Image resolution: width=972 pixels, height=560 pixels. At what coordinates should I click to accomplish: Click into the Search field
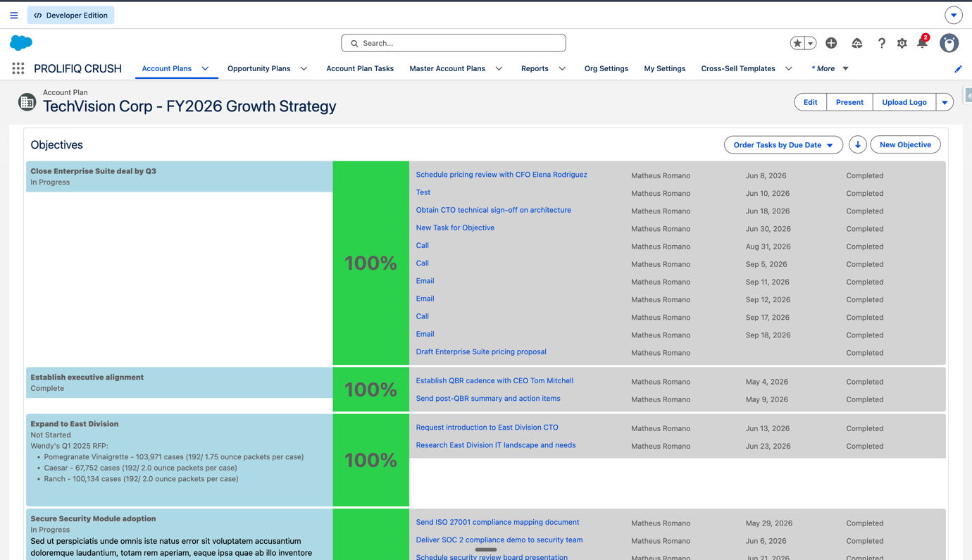point(454,43)
